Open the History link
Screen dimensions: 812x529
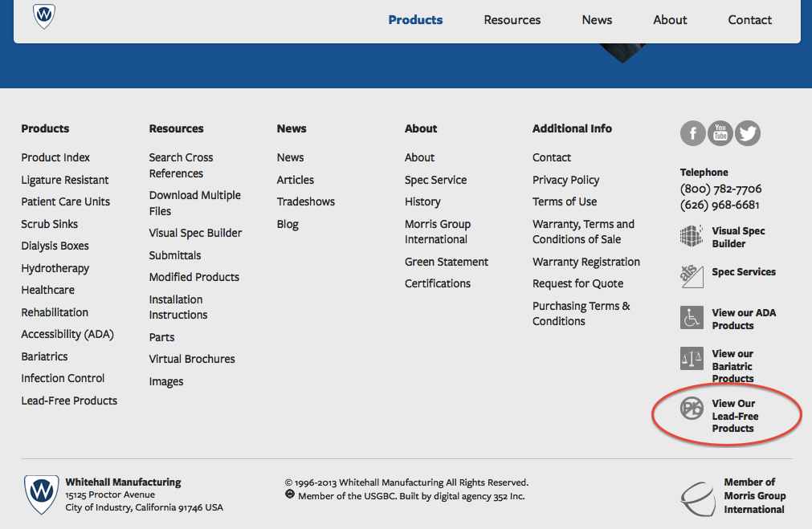click(422, 201)
